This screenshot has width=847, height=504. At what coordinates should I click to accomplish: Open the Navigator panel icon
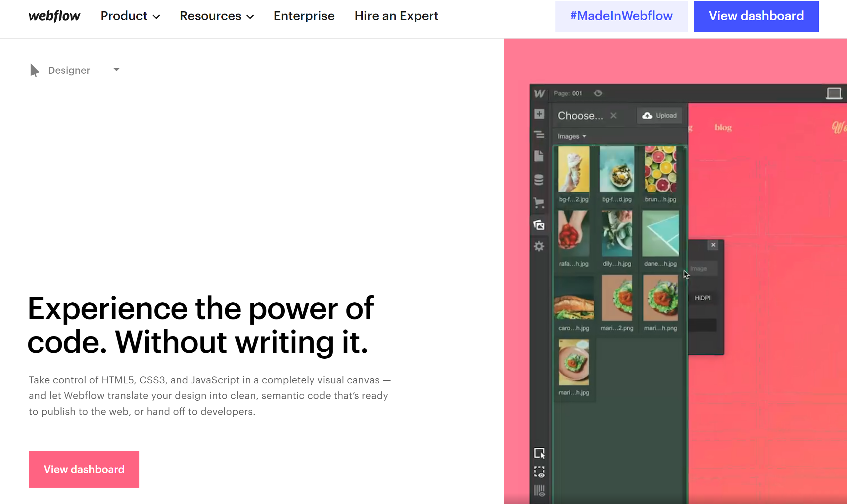(539, 135)
